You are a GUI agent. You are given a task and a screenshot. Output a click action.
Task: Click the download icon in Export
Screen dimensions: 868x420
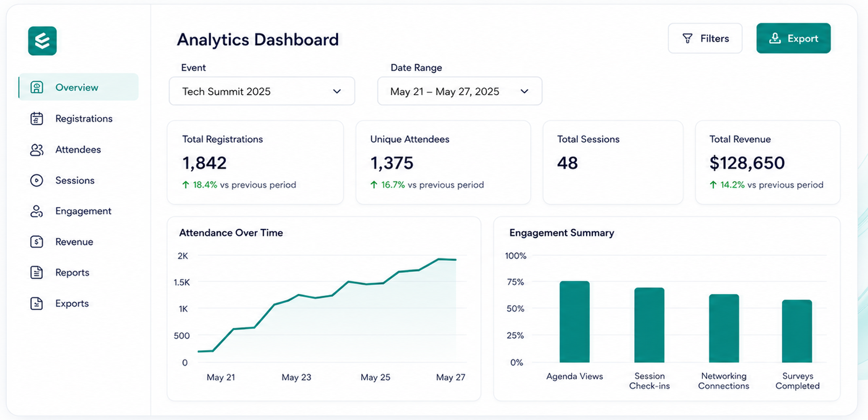coord(775,38)
